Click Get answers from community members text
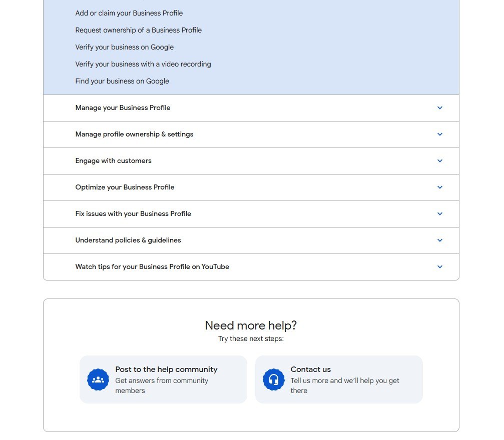Image resolution: width=504 pixels, height=440 pixels. (x=162, y=385)
